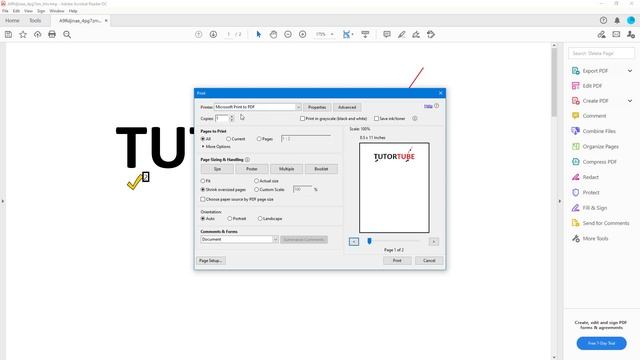
Task: Select Landscape orientation
Action: click(260, 219)
